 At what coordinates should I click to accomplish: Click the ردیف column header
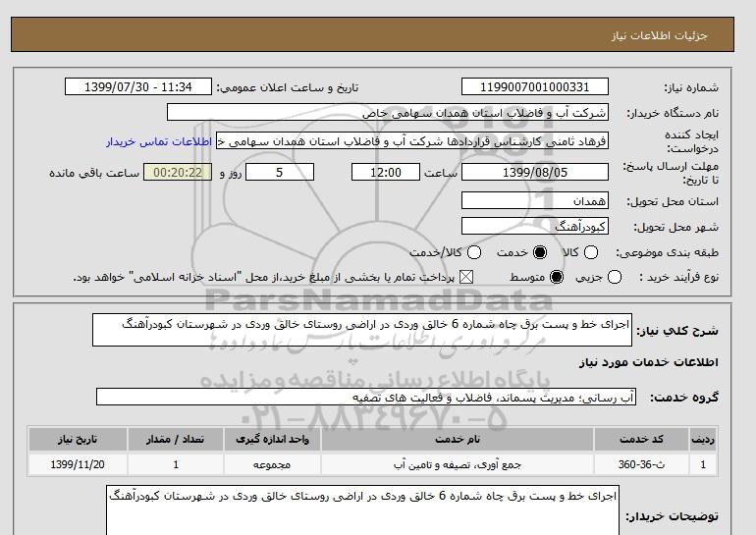click(702, 440)
